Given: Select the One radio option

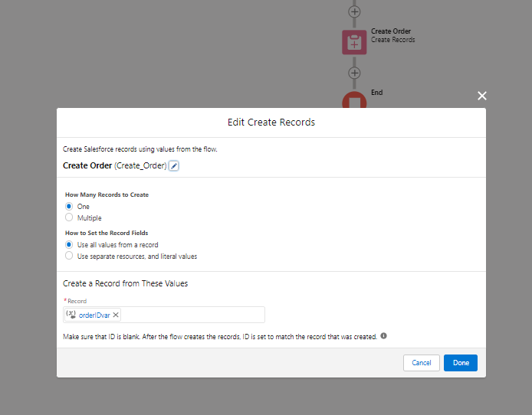Looking at the screenshot, I should pos(69,207).
